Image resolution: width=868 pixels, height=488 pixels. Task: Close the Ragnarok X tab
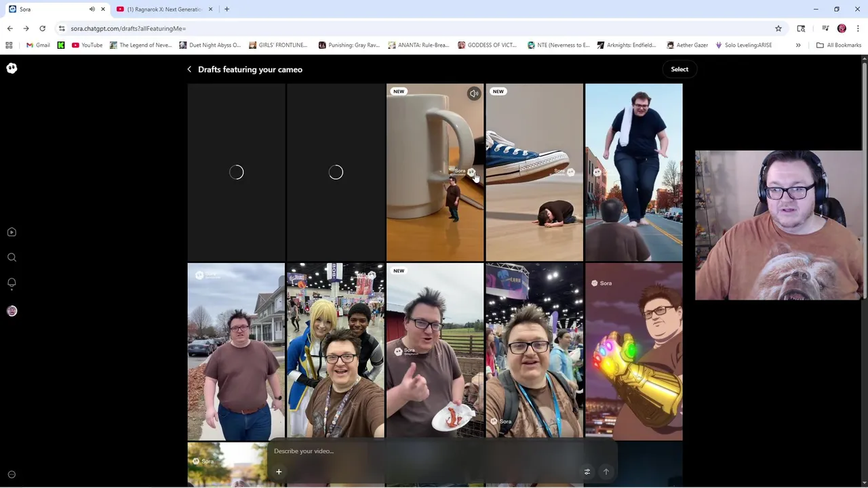click(210, 9)
